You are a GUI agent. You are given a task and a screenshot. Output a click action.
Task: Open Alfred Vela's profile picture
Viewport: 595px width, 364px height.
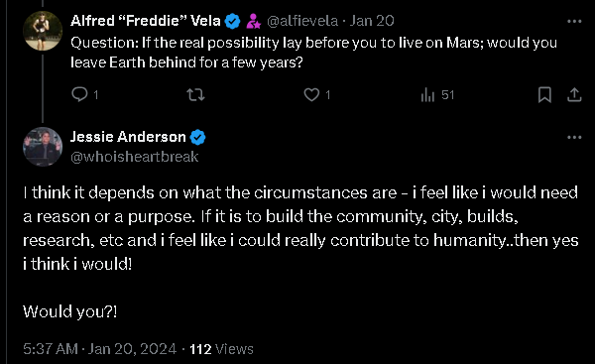click(x=43, y=31)
